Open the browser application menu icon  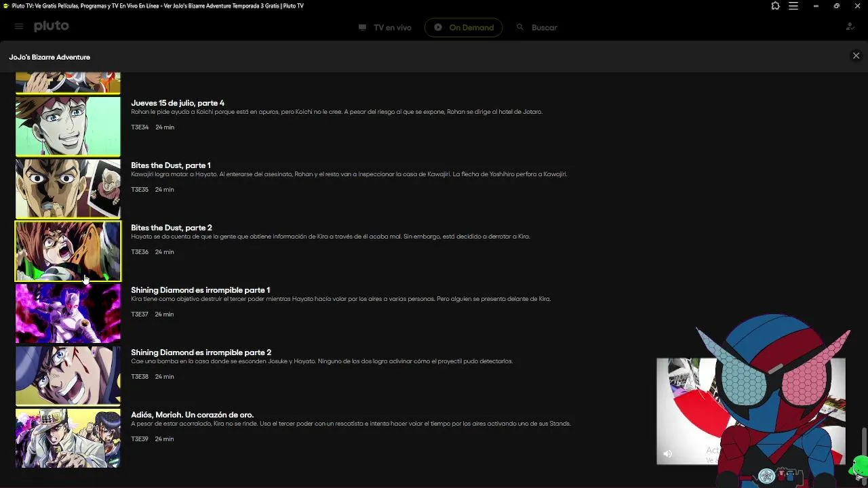793,6
